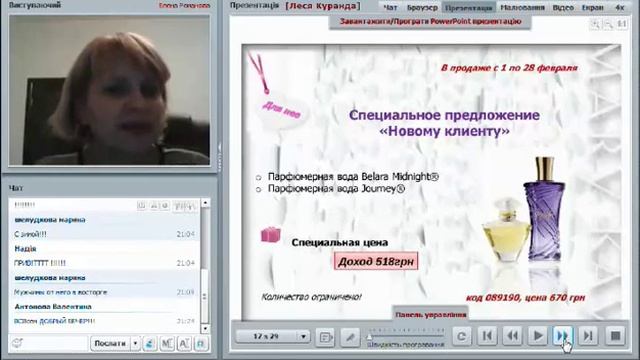Open the Екран tab

pos(592,7)
